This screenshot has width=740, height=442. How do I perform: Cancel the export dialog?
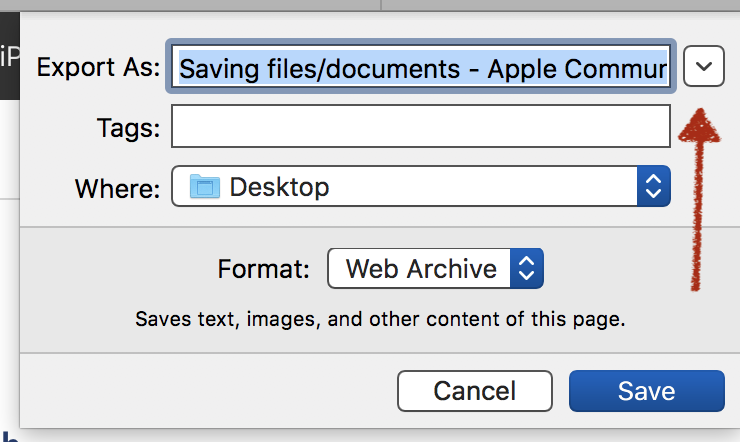[x=474, y=391]
